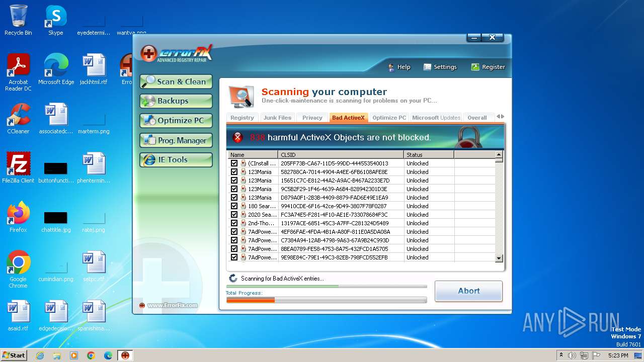644x362 pixels.
Task: Click the scanning computer monitor icon
Action: pyautogui.click(x=241, y=97)
